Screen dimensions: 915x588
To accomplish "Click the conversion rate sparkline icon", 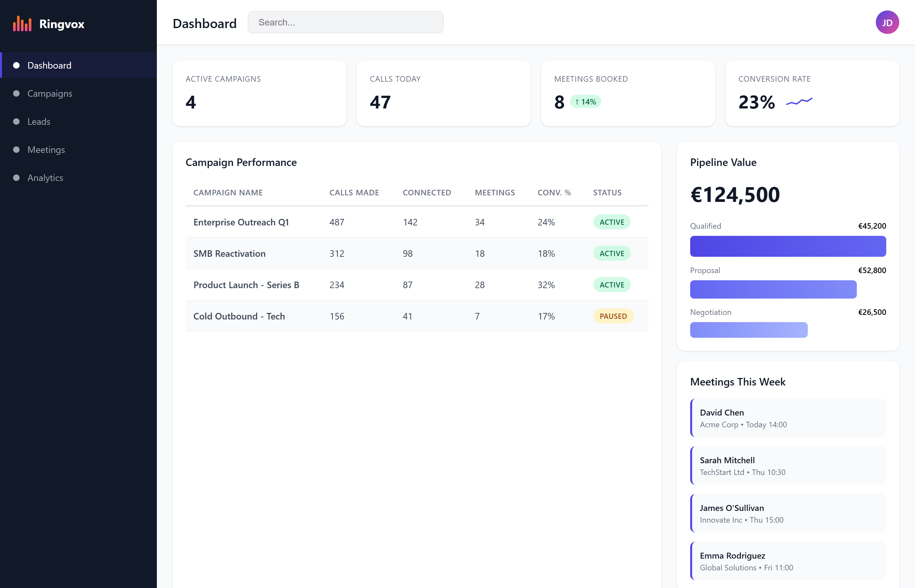I will [799, 102].
